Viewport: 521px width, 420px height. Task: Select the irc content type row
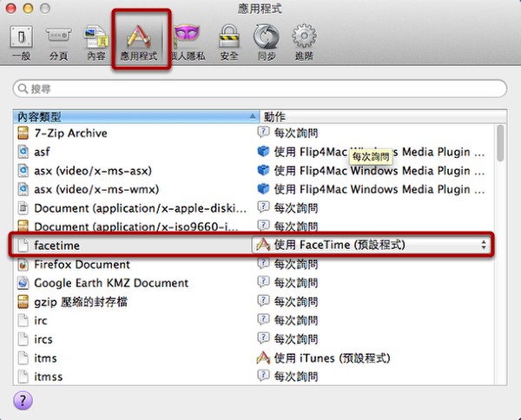click(254, 320)
